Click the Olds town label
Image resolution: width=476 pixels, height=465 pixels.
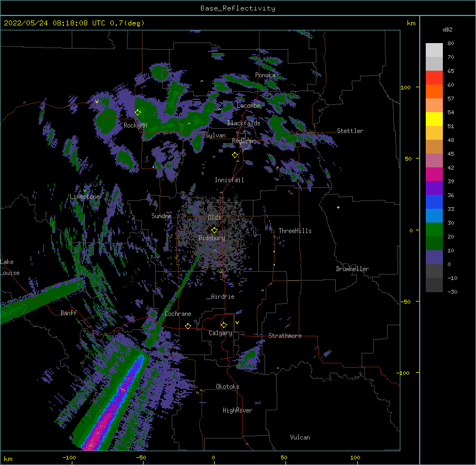(214, 218)
